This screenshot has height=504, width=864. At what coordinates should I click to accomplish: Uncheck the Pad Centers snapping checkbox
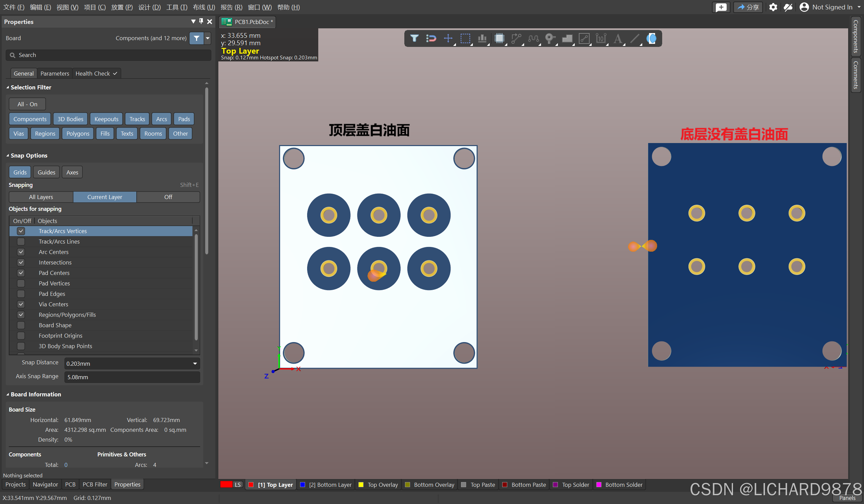point(21,273)
